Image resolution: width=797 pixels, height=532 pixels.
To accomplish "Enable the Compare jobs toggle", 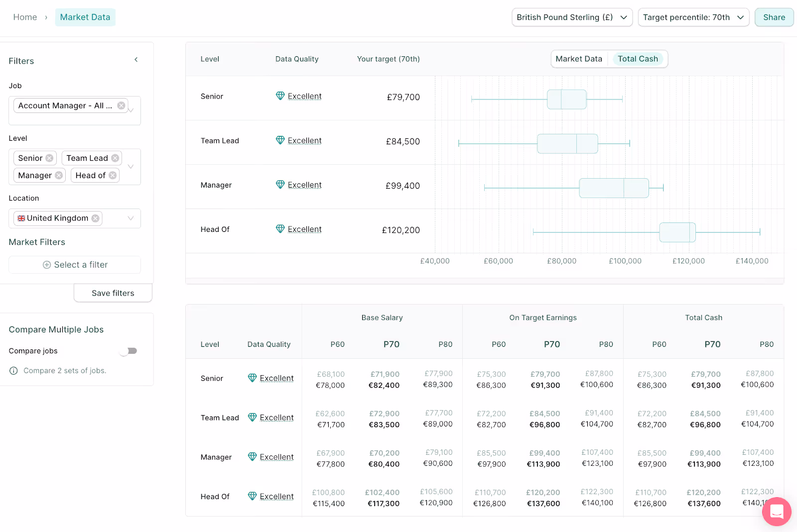I will [128, 350].
